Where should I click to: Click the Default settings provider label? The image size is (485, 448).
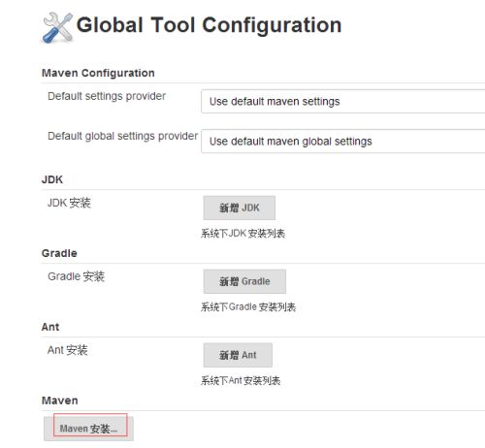pos(107,96)
